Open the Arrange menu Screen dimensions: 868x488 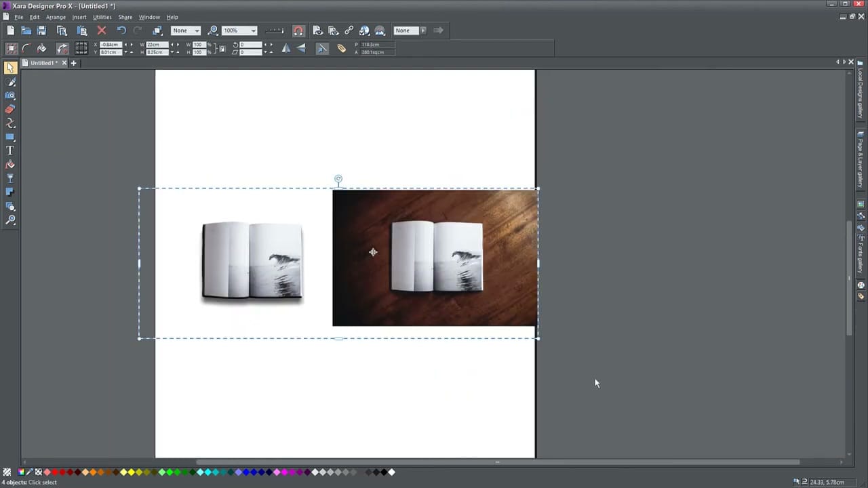pyautogui.click(x=56, y=17)
